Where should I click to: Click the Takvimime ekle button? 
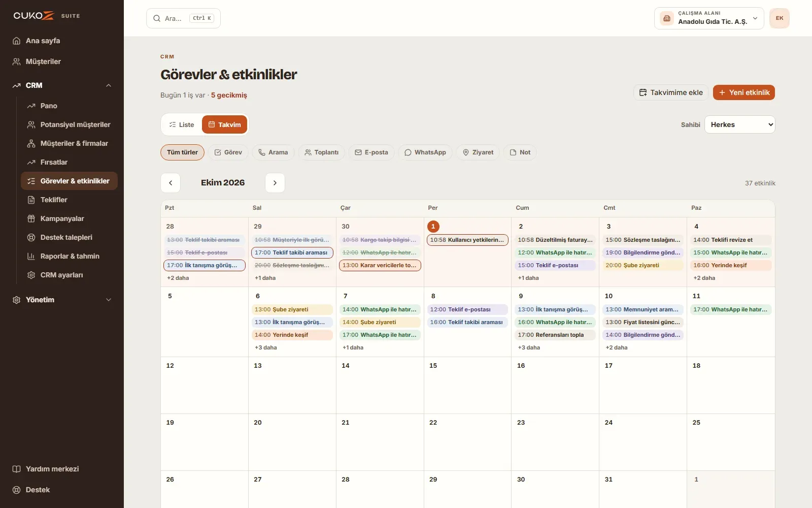[671, 92]
